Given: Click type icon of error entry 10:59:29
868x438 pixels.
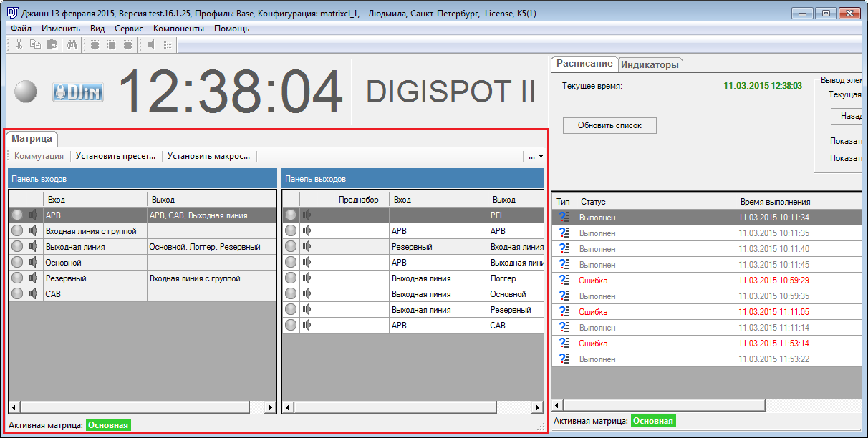Looking at the screenshot, I should (564, 280).
